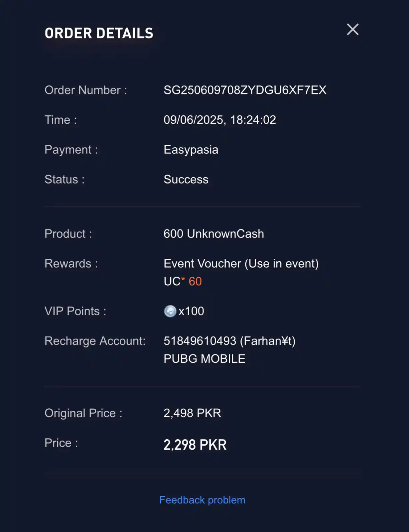This screenshot has height=532, width=409.
Task: Click the final price 2,298 PKR
Action: (195, 445)
